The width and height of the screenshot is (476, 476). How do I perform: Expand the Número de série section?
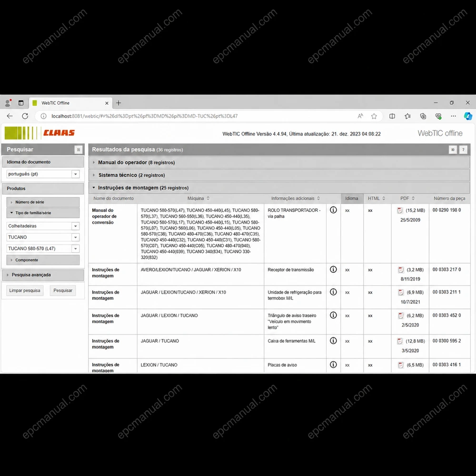pyautogui.click(x=43, y=202)
